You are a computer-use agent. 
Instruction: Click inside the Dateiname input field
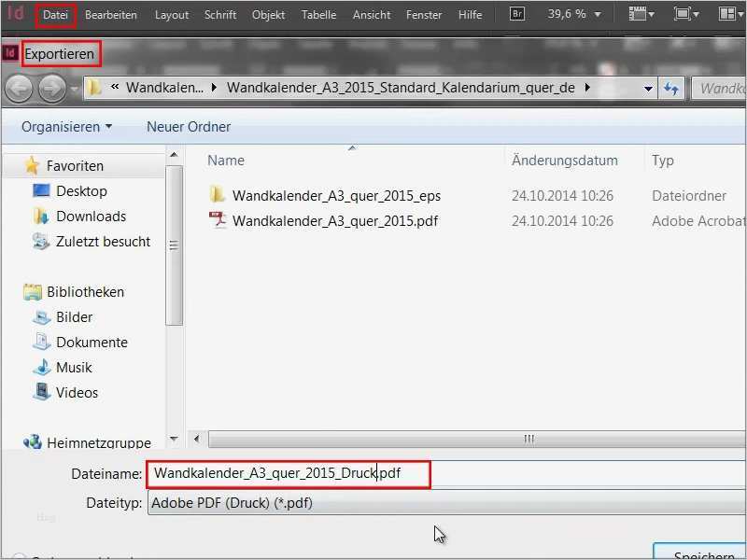click(x=289, y=473)
